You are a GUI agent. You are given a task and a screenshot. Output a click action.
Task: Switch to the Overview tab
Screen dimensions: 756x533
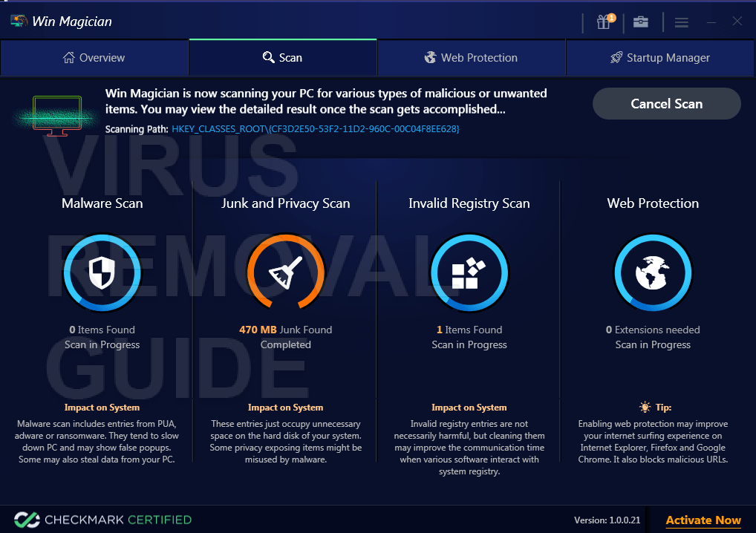tap(94, 58)
